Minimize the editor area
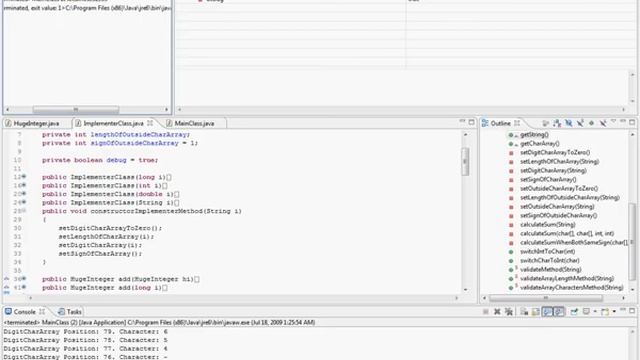 (x=462, y=122)
